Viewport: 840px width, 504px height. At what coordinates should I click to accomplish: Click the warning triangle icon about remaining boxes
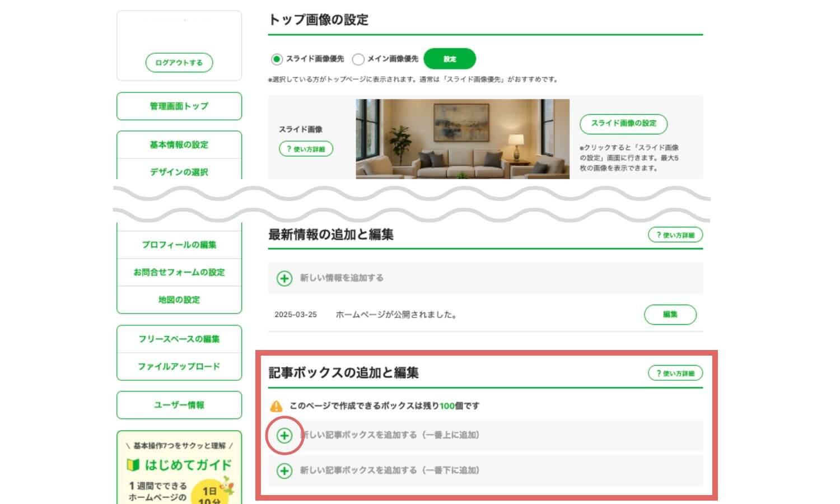(276, 407)
